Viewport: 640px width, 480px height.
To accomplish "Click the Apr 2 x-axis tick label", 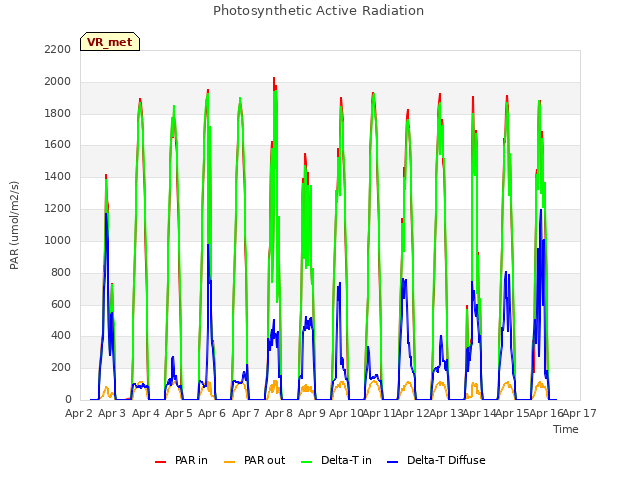I will 79,413.
